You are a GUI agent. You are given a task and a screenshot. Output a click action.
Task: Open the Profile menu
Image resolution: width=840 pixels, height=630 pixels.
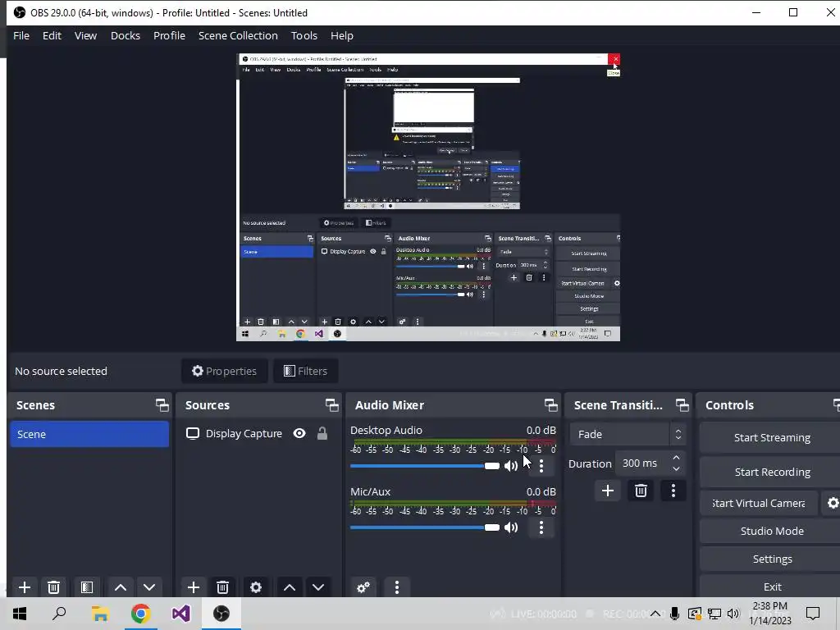tap(169, 35)
